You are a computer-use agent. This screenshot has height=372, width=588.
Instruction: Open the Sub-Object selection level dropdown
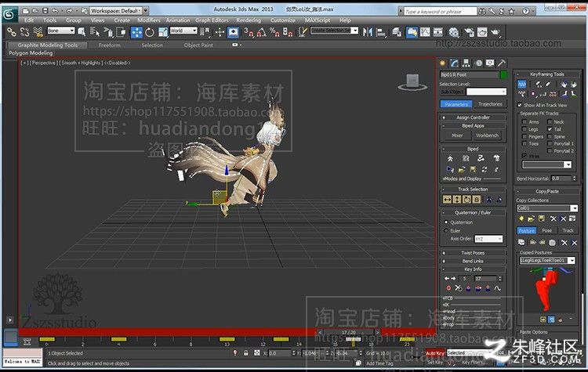pos(486,92)
